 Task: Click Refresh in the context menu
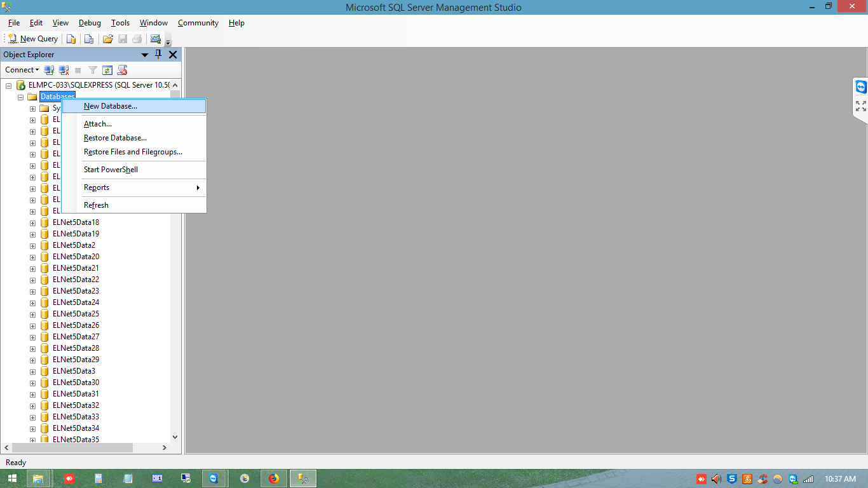pos(134,205)
